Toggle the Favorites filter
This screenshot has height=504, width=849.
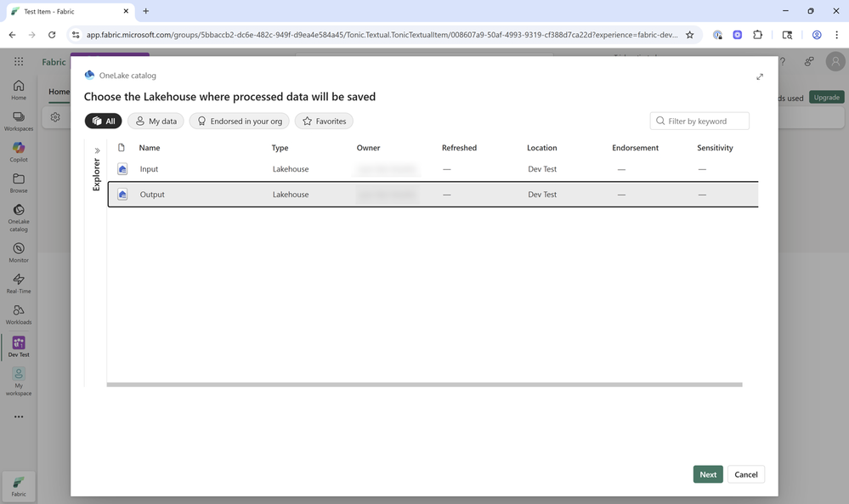(324, 122)
